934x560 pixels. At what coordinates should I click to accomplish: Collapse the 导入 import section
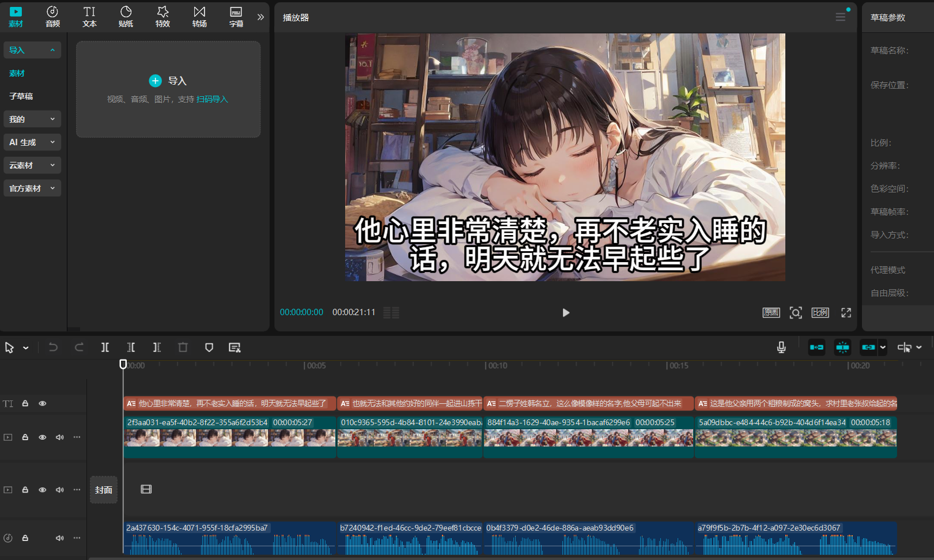(x=32, y=50)
